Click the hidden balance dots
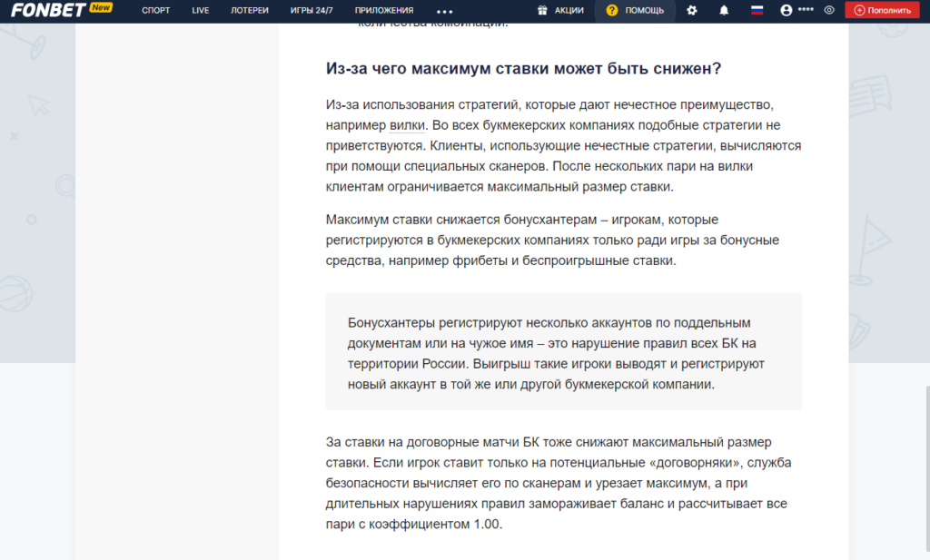Image resolution: width=930 pixels, height=560 pixels. pos(806,9)
